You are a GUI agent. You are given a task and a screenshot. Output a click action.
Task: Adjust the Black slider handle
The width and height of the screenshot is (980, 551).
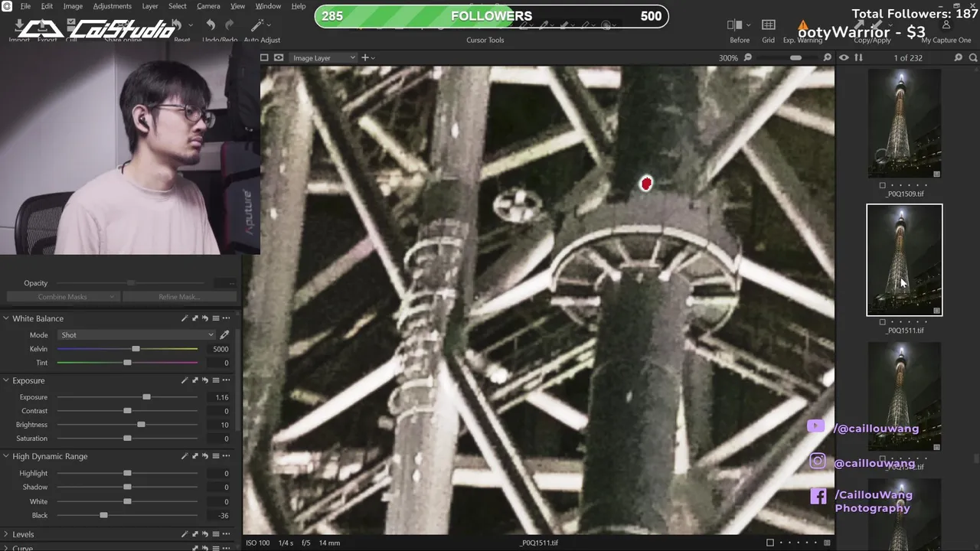click(103, 515)
